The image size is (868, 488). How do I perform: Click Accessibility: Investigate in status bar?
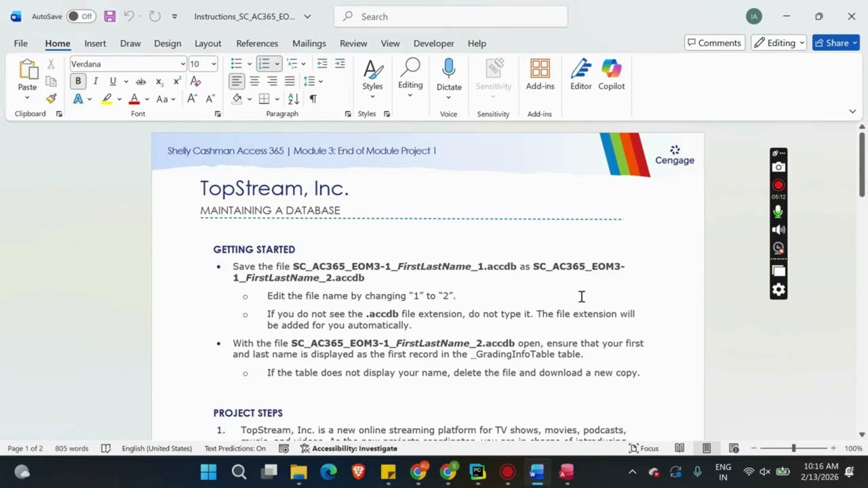[x=349, y=449]
